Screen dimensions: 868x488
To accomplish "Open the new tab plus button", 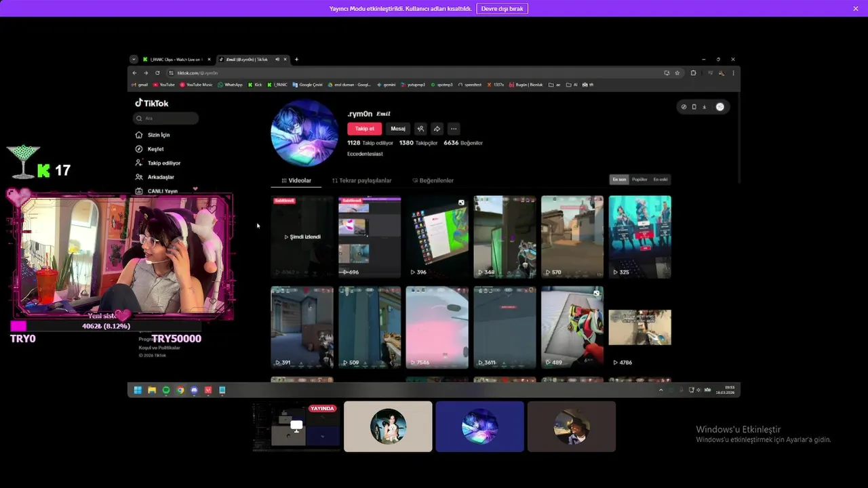I will [296, 60].
